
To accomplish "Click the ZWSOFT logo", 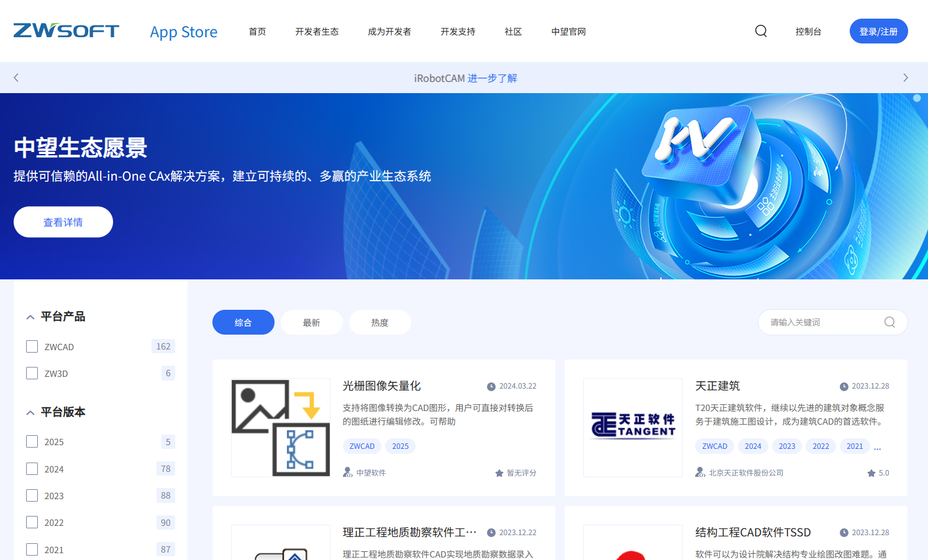I will pyautogui.click(x=66, y=30).
